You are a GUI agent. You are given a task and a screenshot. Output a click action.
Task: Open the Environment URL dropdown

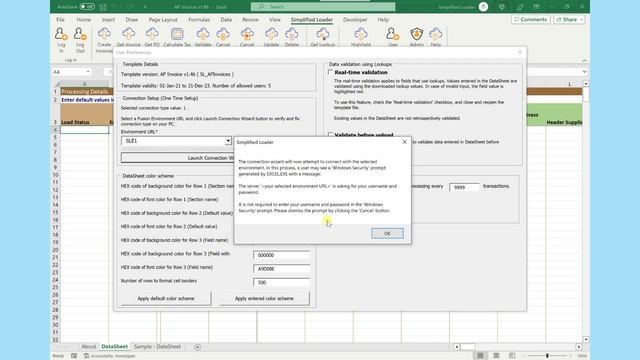(x=228, y=141)
